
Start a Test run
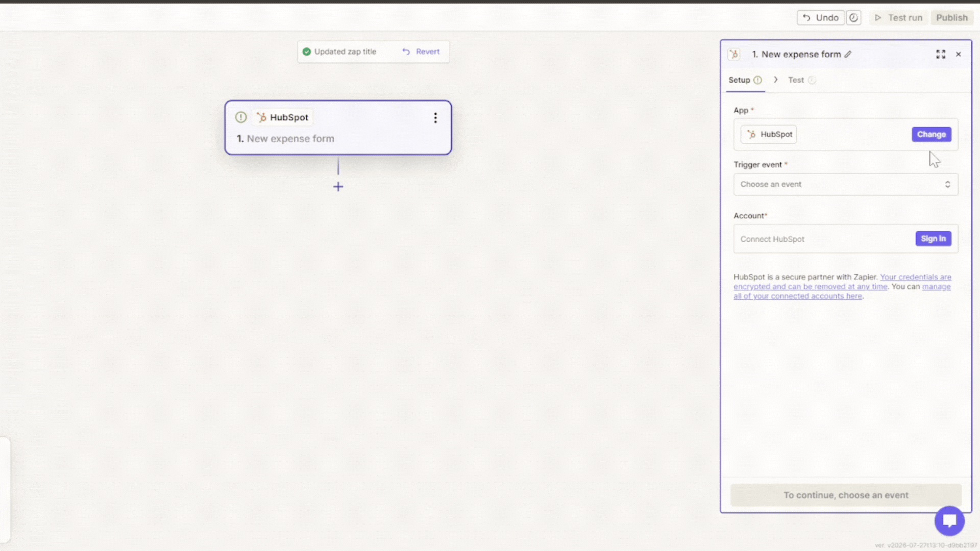tap(899, 18)
